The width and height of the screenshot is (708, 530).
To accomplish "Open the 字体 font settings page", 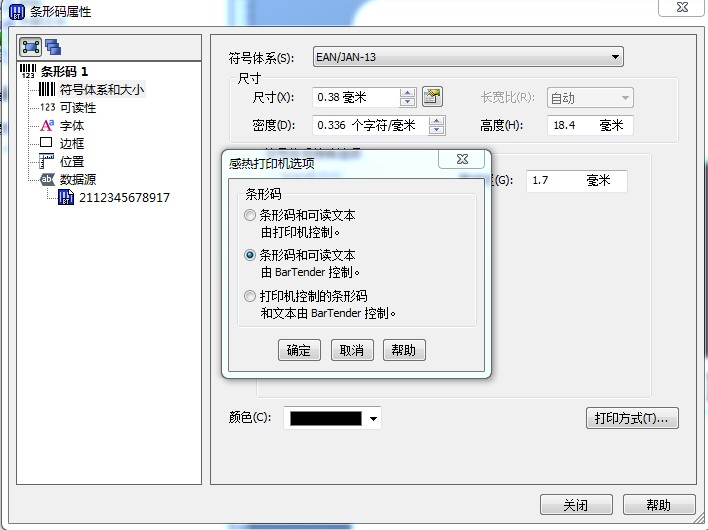I will pyautogui.click(x=72, y=126).
